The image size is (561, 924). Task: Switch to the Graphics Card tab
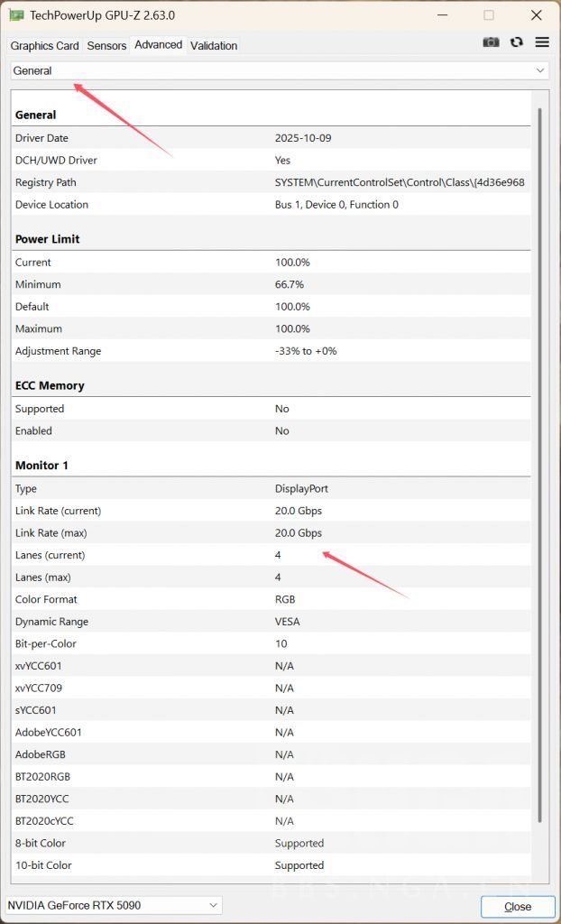(x=45, y=46)
